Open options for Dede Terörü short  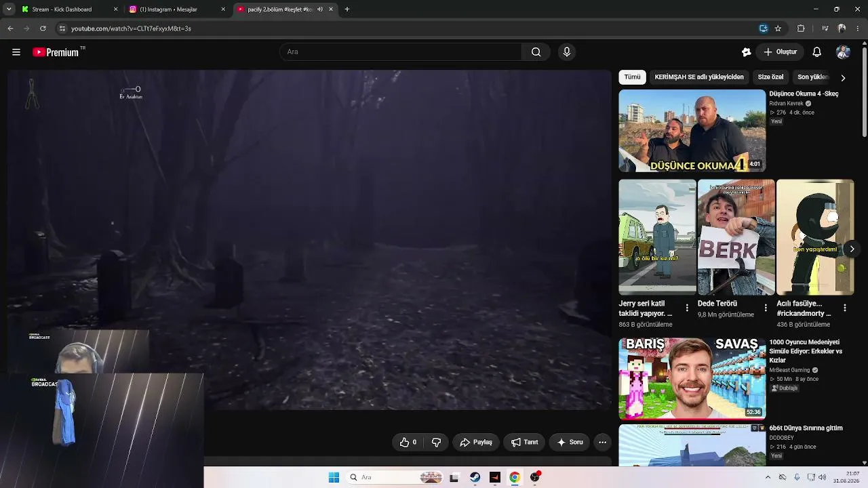click(x=766, y=308)
